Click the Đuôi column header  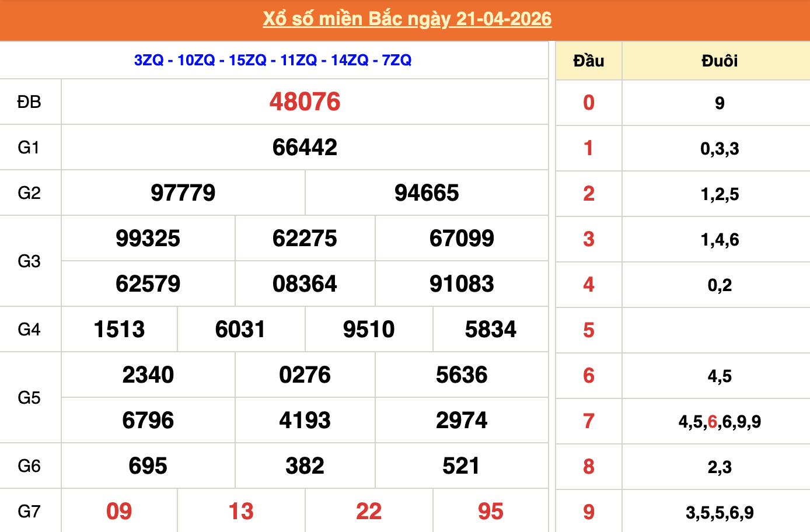720,61
